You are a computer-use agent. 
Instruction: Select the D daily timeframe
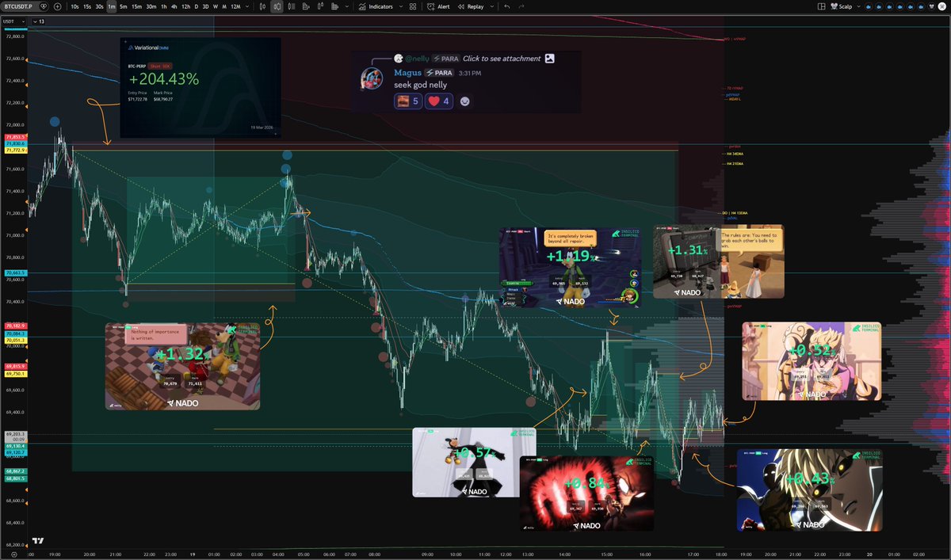(x=197, y=6)
